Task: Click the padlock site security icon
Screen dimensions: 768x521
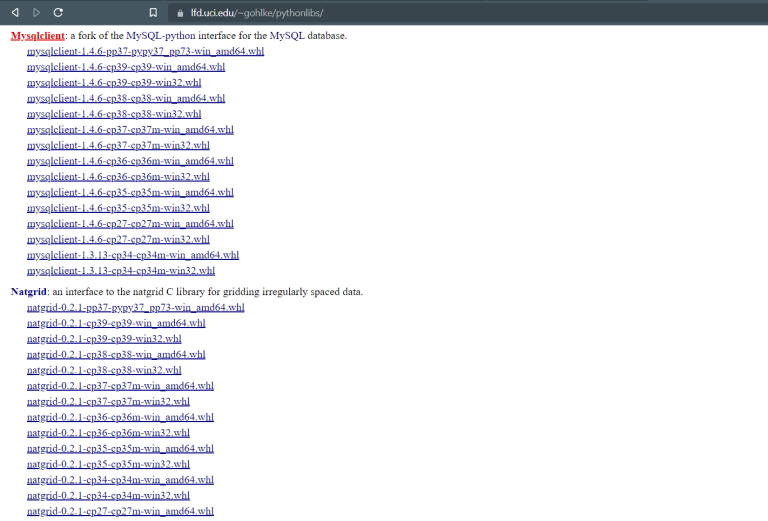Action: 180,12
